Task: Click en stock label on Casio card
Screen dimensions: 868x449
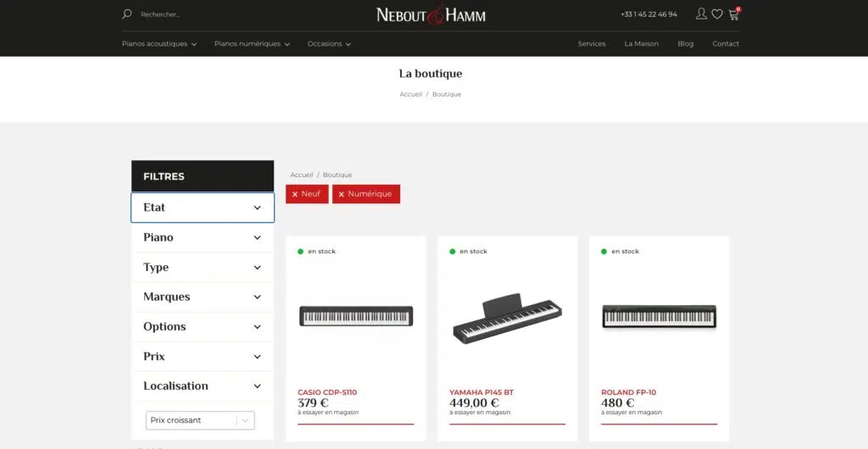Action: [x=321, y=252]
